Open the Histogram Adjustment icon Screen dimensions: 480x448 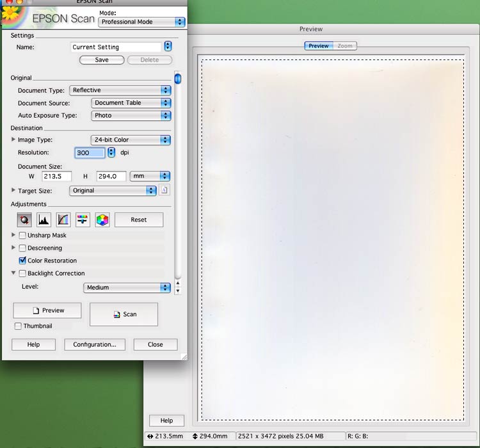point(44,220)
